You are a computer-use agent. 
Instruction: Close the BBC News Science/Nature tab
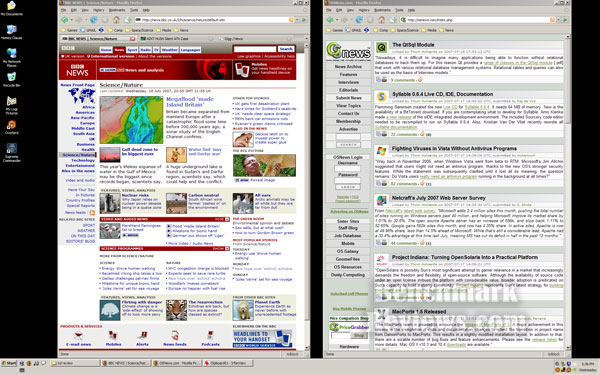click(x=132, y=39)
